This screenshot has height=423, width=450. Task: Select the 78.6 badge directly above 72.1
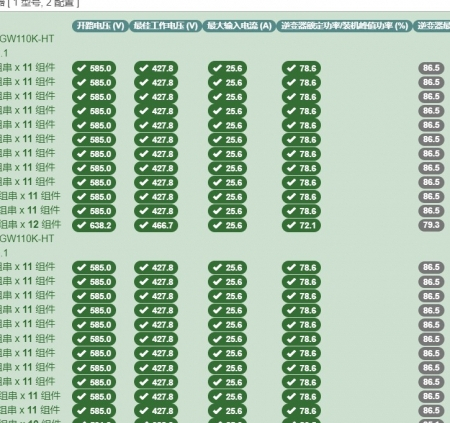pyautogui.click(x=301, y=211)
